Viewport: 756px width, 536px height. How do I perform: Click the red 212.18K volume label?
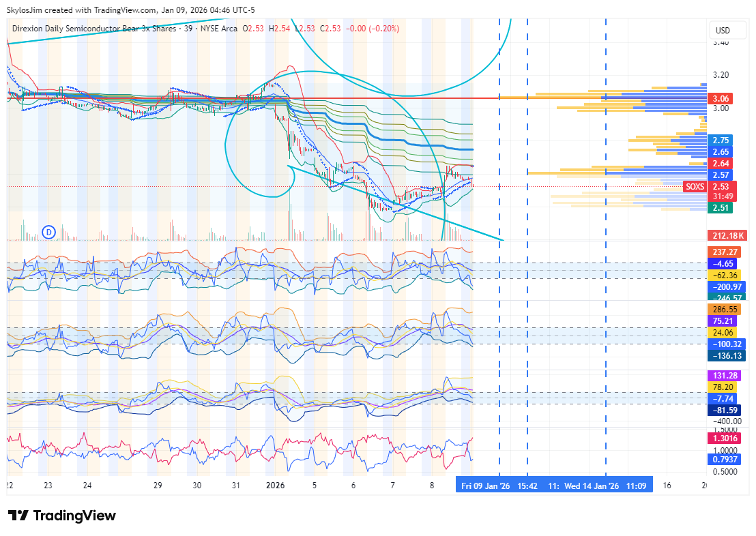pos(727,236)
